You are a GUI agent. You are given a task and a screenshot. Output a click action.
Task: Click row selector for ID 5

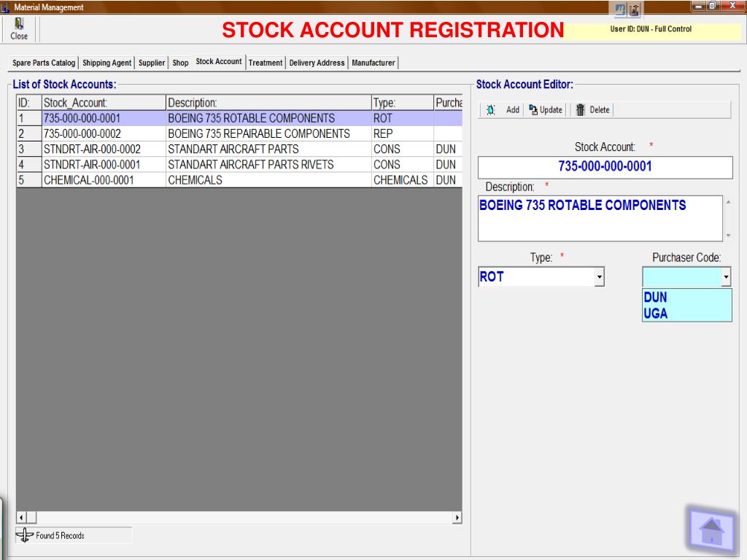29,180
